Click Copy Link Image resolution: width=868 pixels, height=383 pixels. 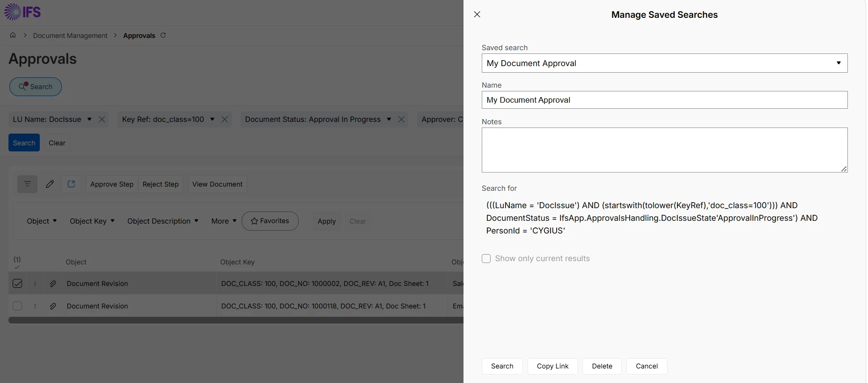pos(552,366)
